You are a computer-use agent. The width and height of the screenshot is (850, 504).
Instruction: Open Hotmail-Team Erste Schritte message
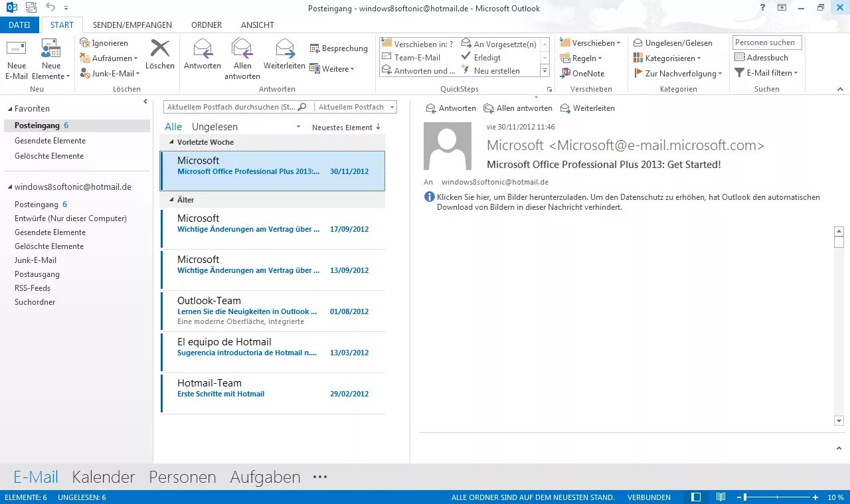pos(273,393)
